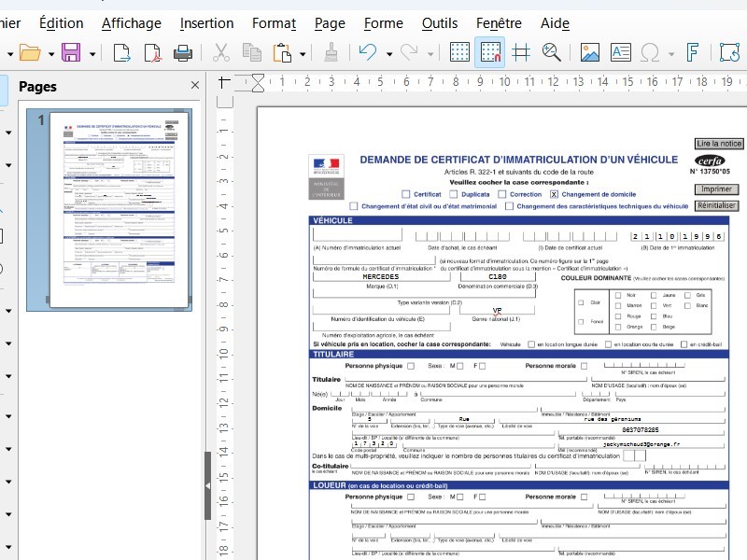Cut selection with scissors icon
The height and width of the screenshot is (560, 747).
[221, 53]
